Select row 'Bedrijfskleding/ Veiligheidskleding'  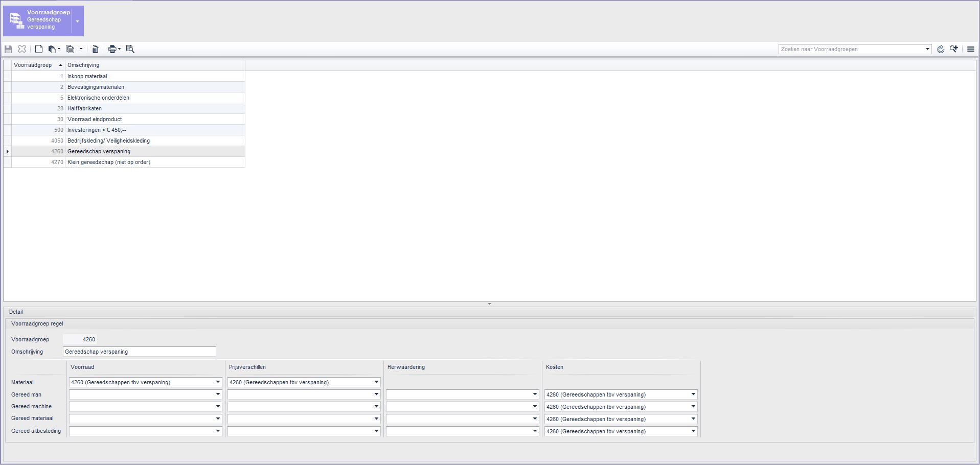[124, 141]
